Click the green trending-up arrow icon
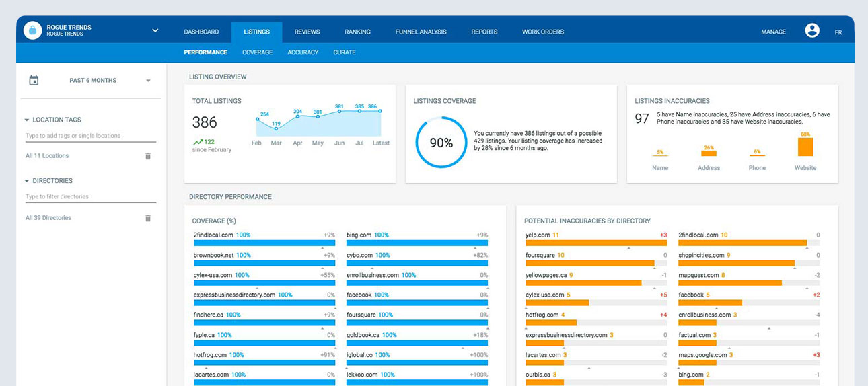This screenshot has width=868, height=386. coord(198,142)
